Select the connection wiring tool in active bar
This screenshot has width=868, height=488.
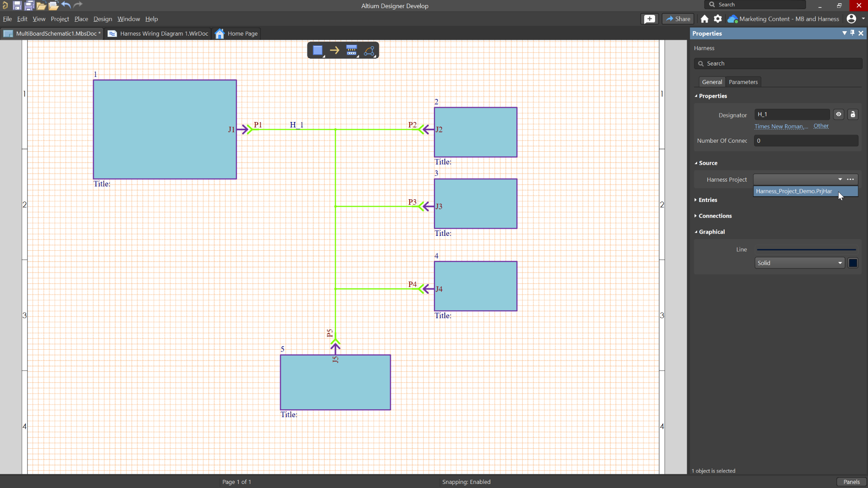coord(369,50)
